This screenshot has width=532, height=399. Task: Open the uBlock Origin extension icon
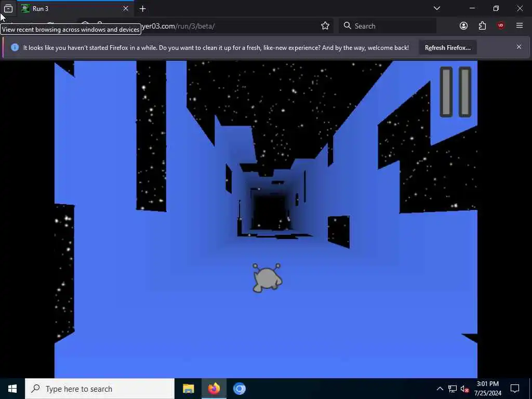[x=501, y=26]
